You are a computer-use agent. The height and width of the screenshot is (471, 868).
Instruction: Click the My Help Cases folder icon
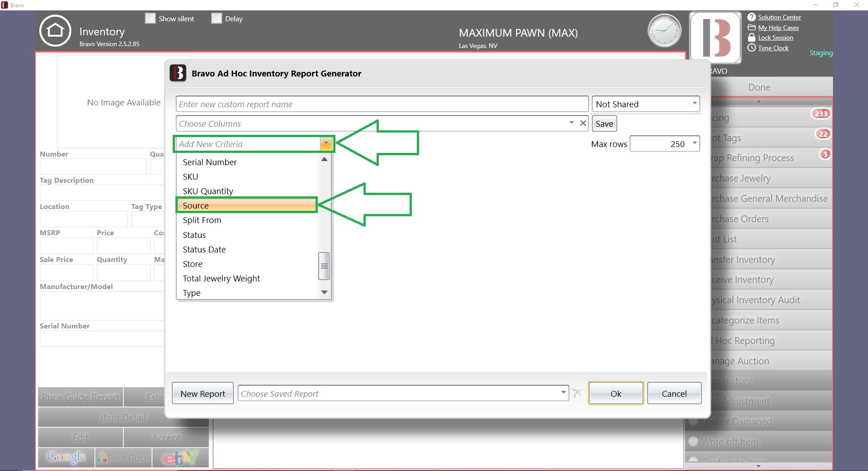tap(751, 28)
